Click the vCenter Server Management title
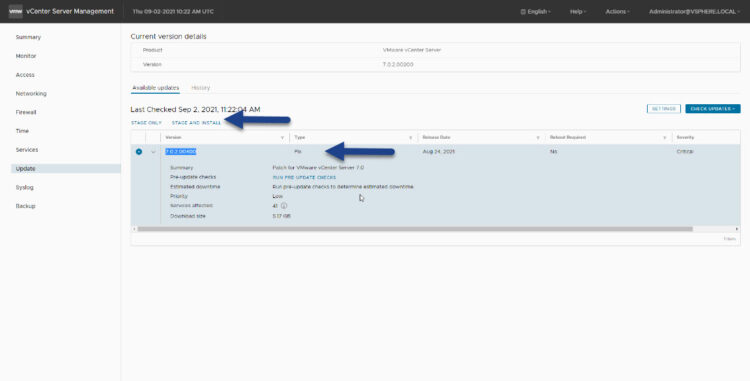Viewport: 750px width, 381px height. (x=70, y=11)
